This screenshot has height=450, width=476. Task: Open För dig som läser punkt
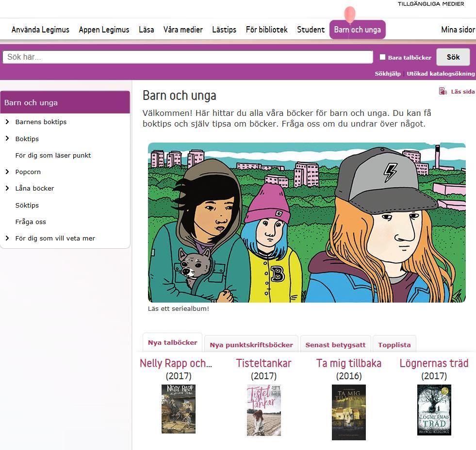(53, 155)
